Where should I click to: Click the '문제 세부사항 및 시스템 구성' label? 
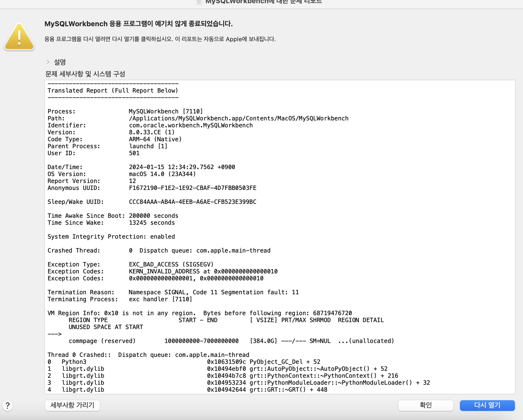click(85, 74)
